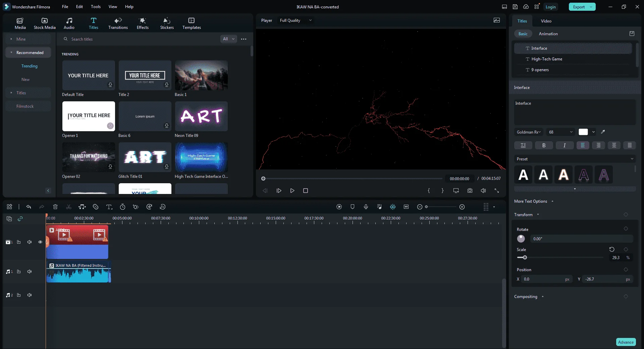This screenshot has width=644, height=349.
Task: Select the High-Tech Game text layer
Action: pyautogui.click(x=573, y=59)
